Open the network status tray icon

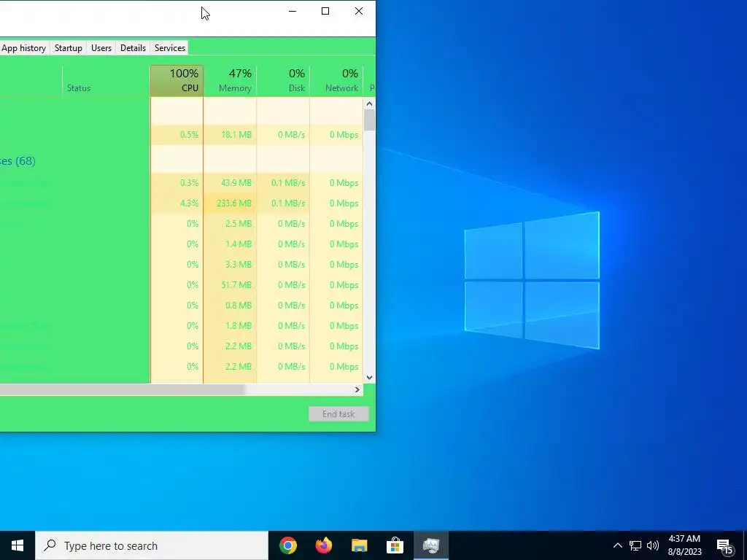pos(635,545)
